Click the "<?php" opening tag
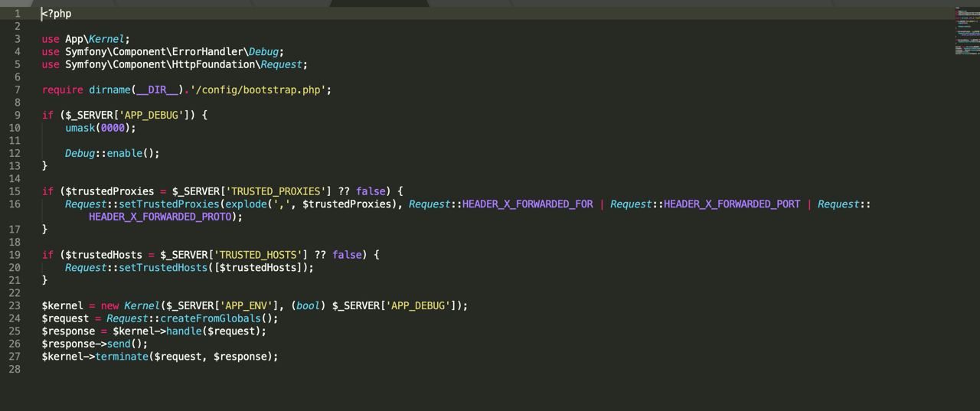The width and height of the screenshot is (980, 411). pyautogui.click(x=57, y=14)
